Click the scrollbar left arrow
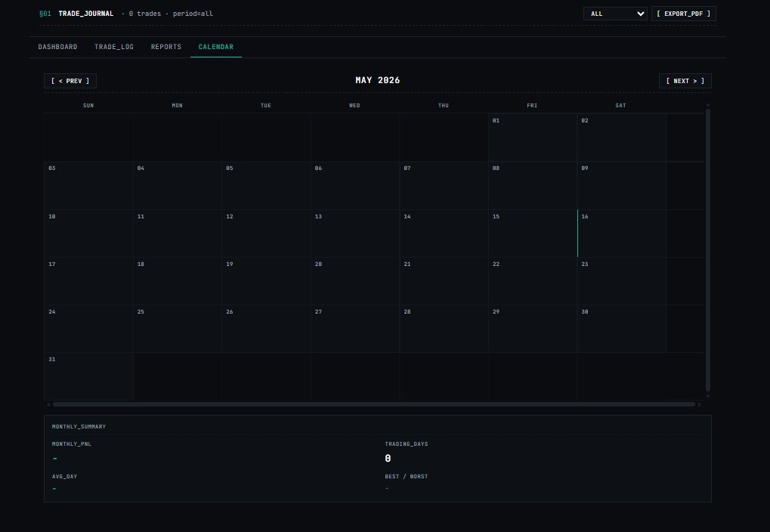 coord(48,404)
